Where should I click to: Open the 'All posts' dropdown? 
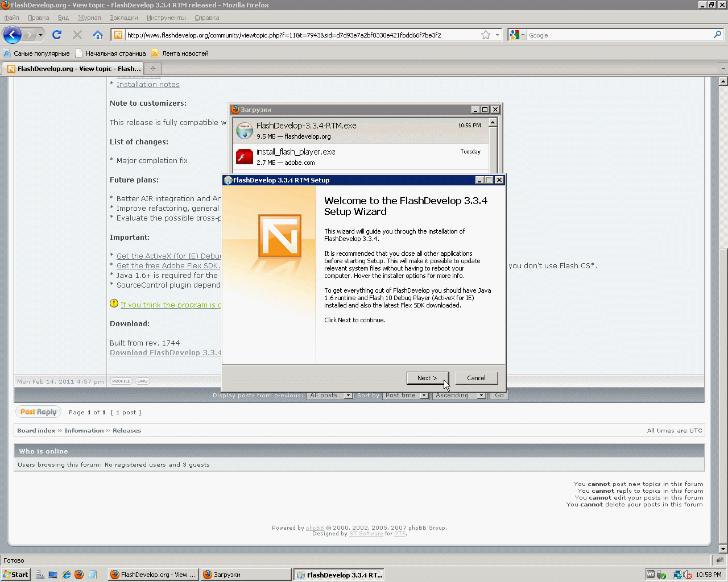pos(330,395)
